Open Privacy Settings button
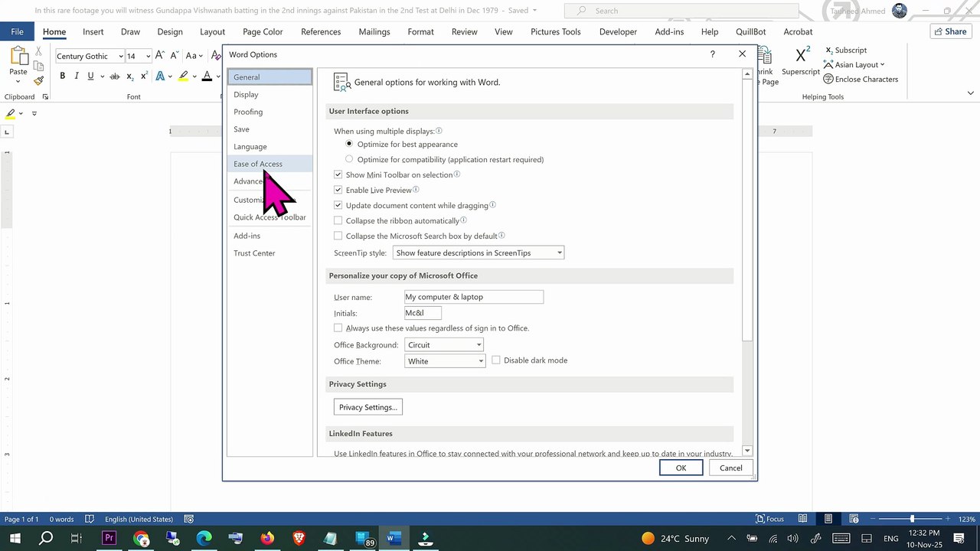Screen dimensions: 980x551 [x=368, y=407]
